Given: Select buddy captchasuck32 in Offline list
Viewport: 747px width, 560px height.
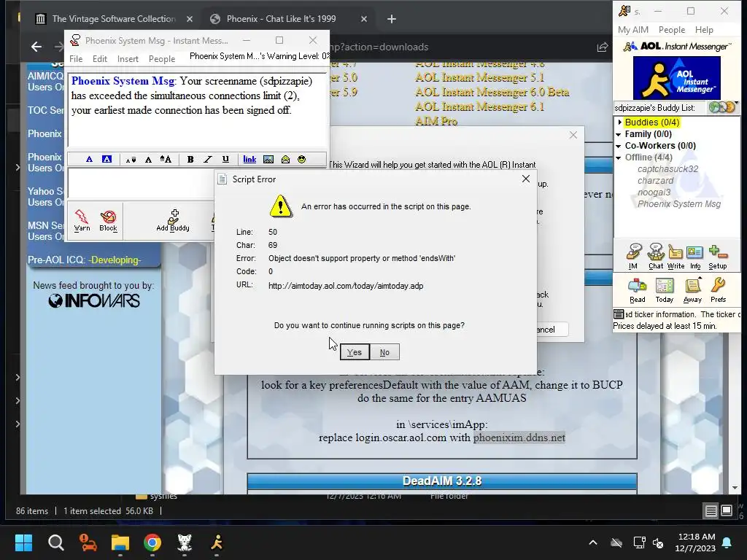Looking at the screenshot, I should pyautogui.click(x=668, y=169).
